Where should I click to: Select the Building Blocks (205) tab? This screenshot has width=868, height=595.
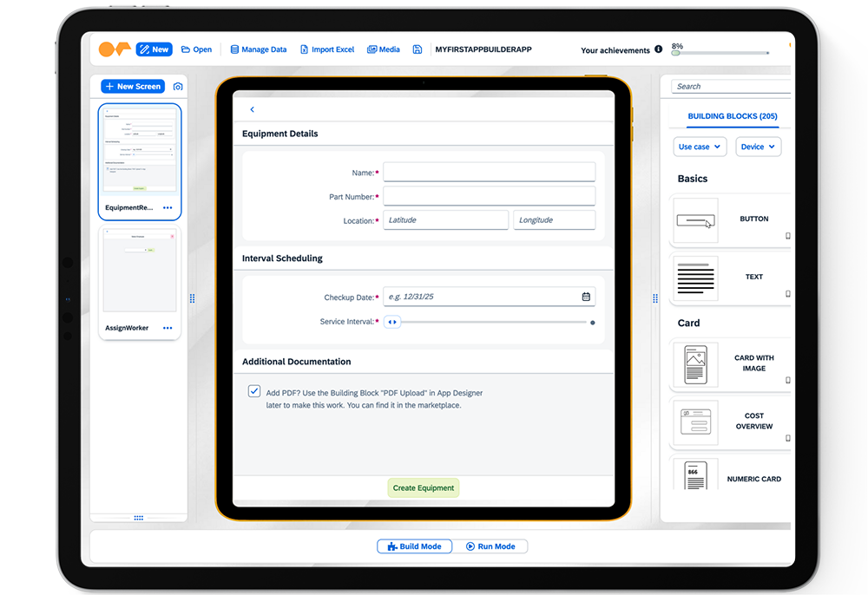732,116
